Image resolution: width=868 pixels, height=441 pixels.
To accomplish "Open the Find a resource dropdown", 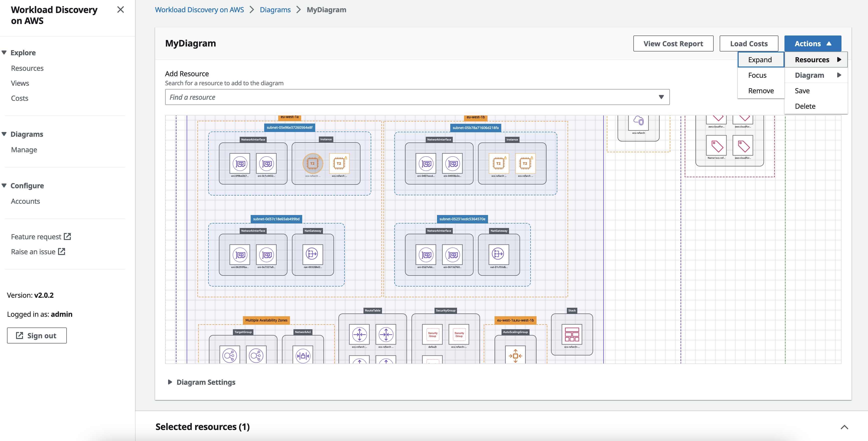I will point(661,97).
